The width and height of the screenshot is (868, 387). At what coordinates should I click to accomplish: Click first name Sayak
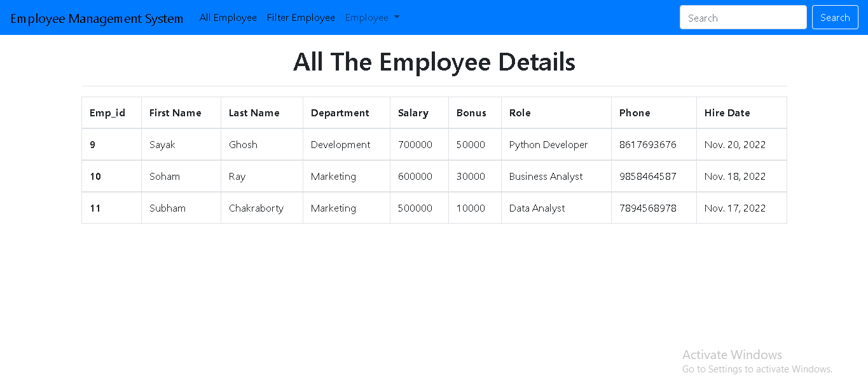click(162, 145)
